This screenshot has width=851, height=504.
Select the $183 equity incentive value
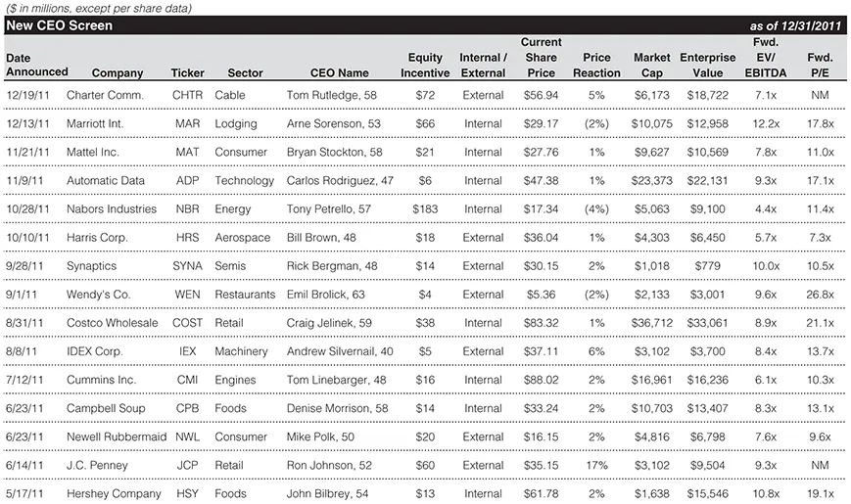[x=425, y=209]
